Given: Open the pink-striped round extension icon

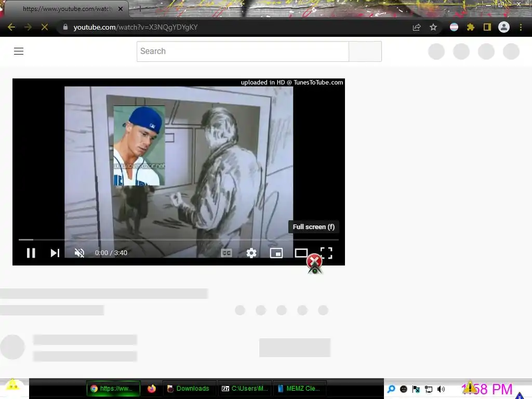Looking at the screenshot, I should pyautogui.click(x=454, y=27).
